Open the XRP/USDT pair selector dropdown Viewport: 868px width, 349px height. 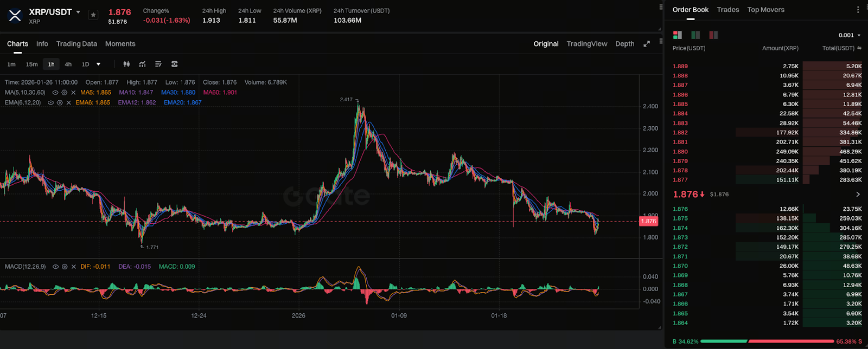click(x=78, y=12)
